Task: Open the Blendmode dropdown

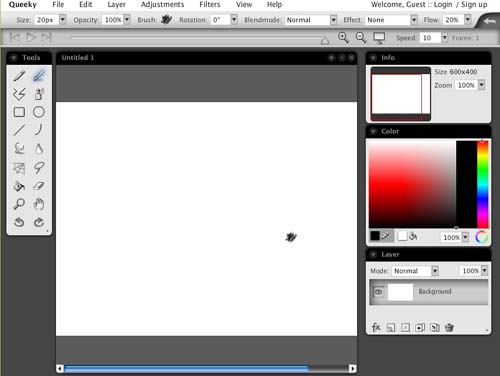Action: (333, 20)
